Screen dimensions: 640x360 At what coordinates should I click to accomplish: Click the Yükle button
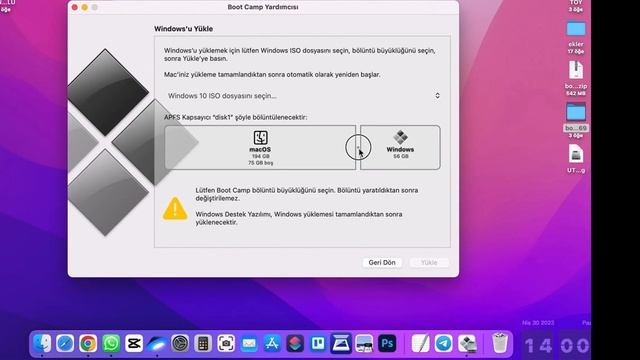coord(429,262)
